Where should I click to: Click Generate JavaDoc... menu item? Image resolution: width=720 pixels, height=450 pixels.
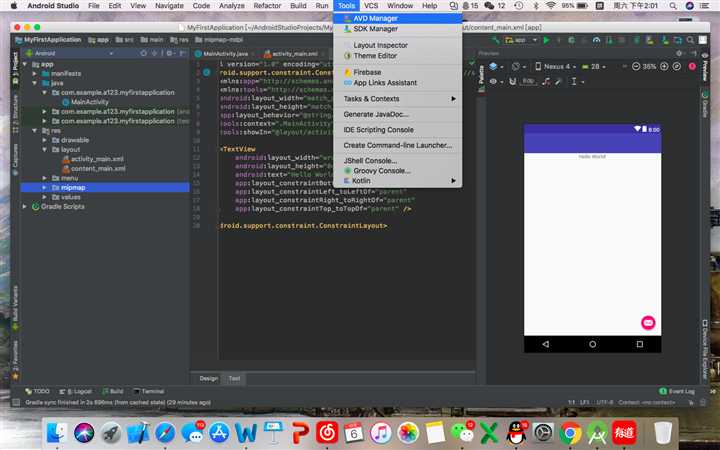pos(397,114)
